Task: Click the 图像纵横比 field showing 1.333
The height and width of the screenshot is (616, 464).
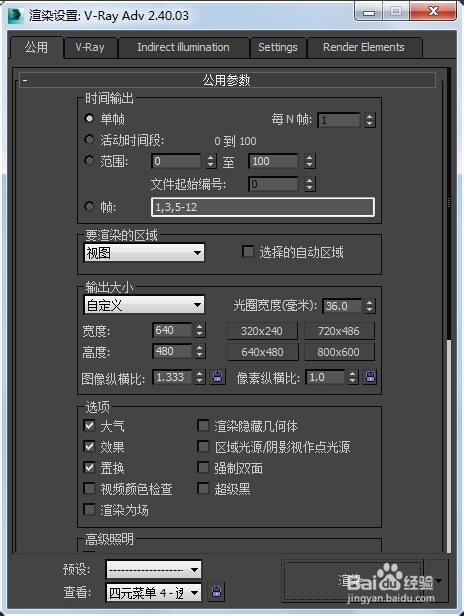Action: (x=172, y=377)
